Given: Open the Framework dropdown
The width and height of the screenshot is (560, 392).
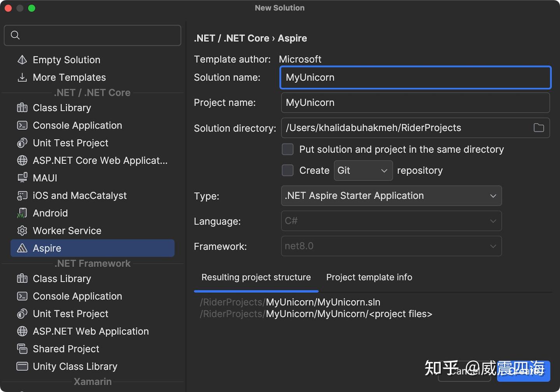Looking at the screenshot, I should click(391, 246).
